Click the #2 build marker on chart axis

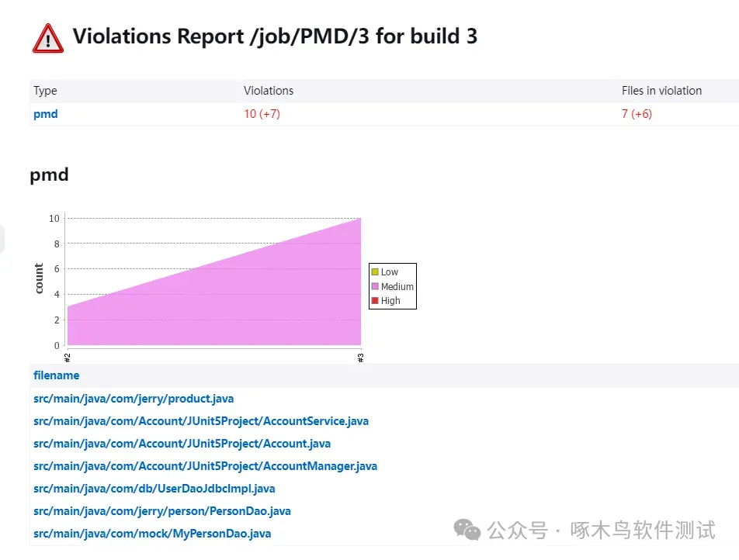pos(68,358)
